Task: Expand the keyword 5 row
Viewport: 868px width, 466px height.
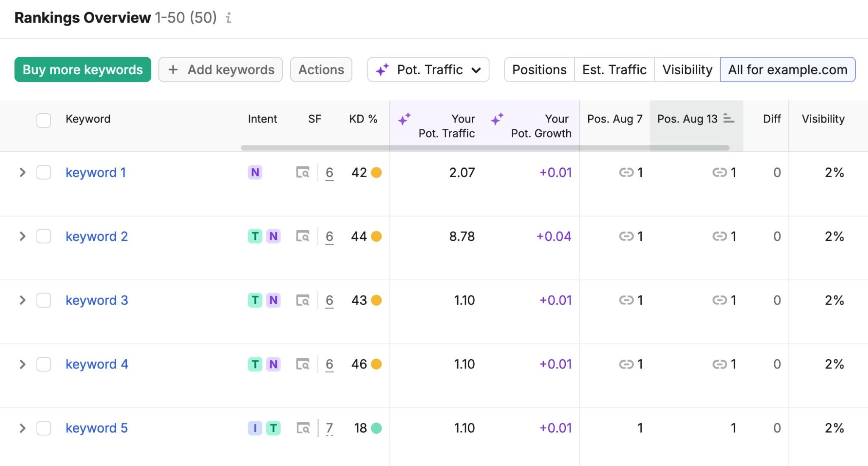Action: pyautogui.click(x=22, y=428)
